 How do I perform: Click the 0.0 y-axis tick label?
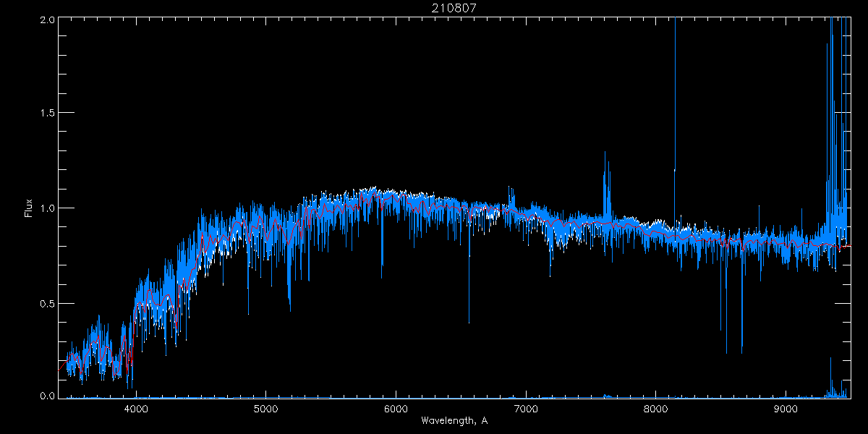46,396
